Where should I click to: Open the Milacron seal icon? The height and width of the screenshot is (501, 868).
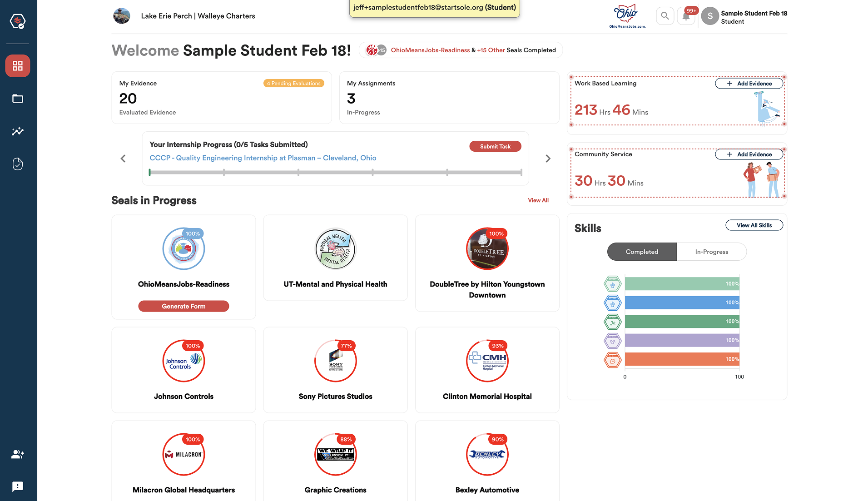(x=184, y=455)
